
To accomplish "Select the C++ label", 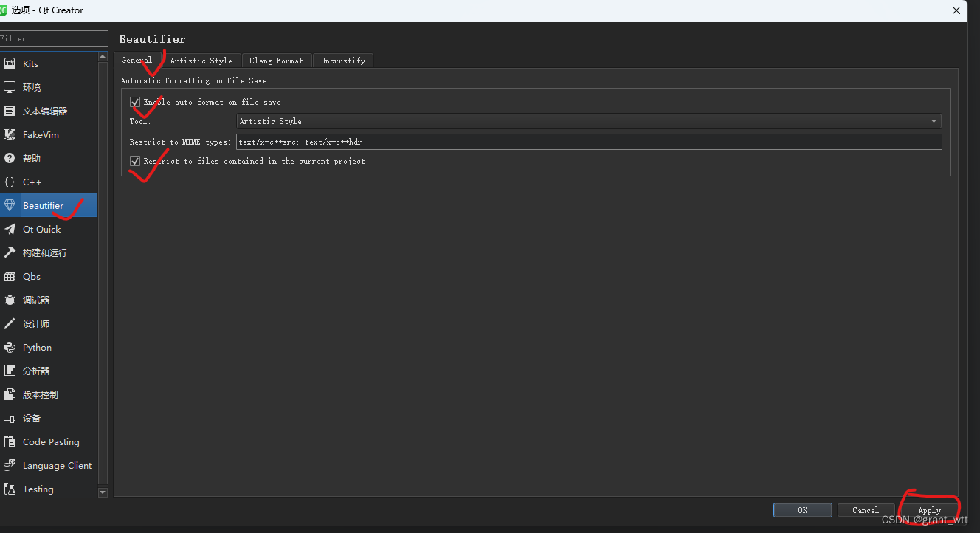I will 32,182.
